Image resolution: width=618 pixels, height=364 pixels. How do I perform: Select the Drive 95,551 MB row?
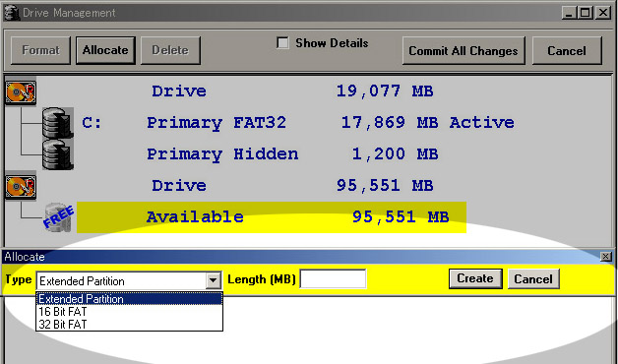coord(292,186)
